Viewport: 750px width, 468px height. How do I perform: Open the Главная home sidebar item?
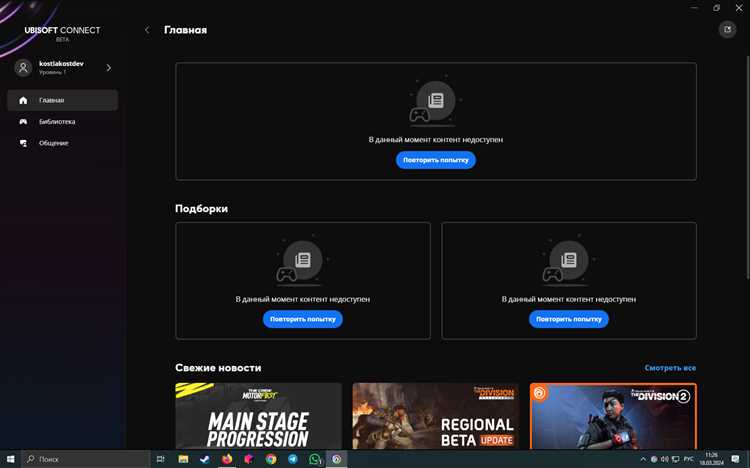pos(63,100)
